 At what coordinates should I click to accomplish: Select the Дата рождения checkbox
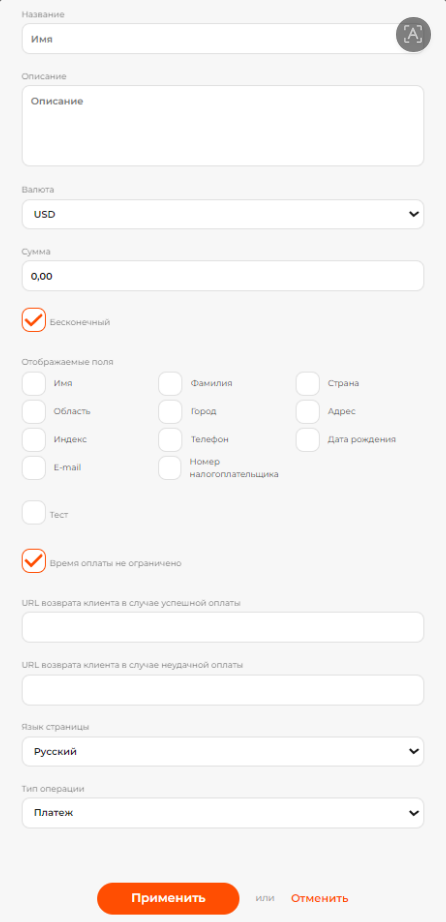[308, 440]
